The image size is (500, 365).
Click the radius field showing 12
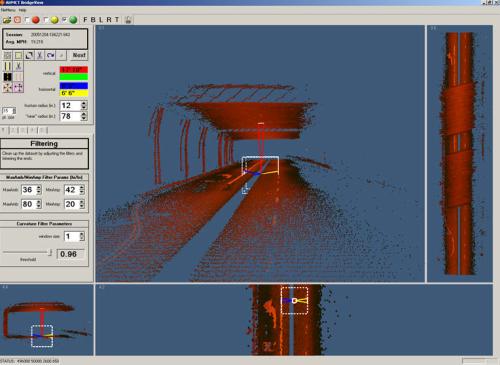[70, 106]
